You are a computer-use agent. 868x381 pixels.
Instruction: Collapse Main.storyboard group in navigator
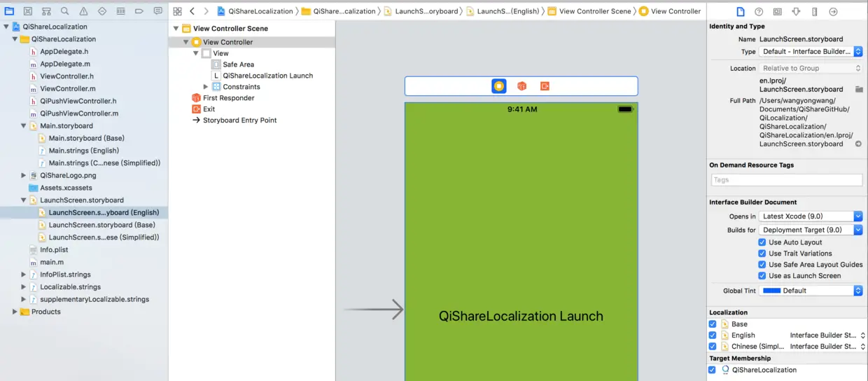(x=24, y=126)
